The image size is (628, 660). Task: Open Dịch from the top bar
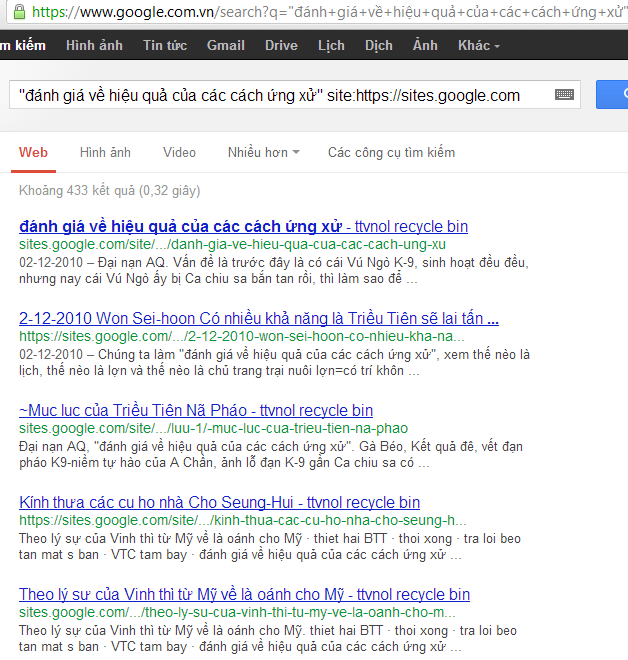pyautogui.click(x=379, y=45)
